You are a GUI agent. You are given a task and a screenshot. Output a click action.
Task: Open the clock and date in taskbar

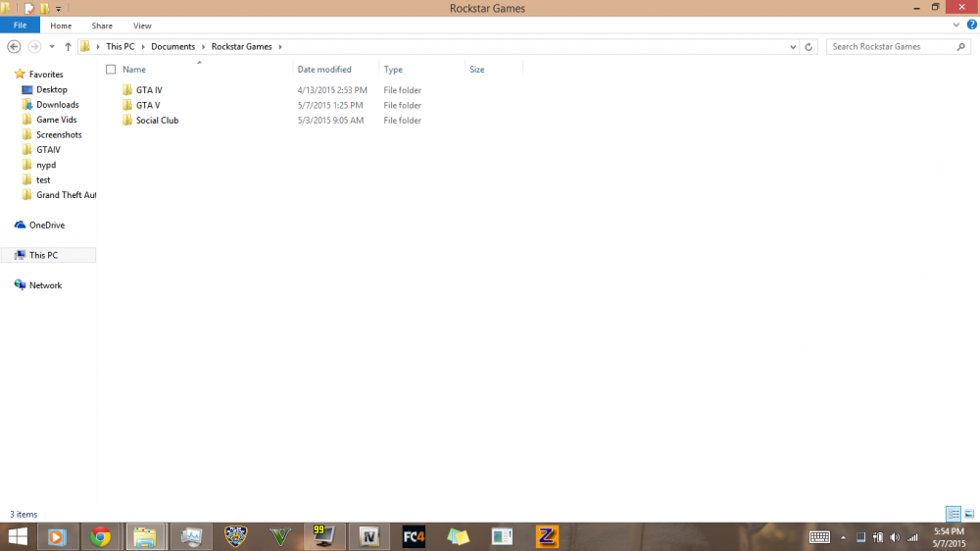(x=949, y=537)
